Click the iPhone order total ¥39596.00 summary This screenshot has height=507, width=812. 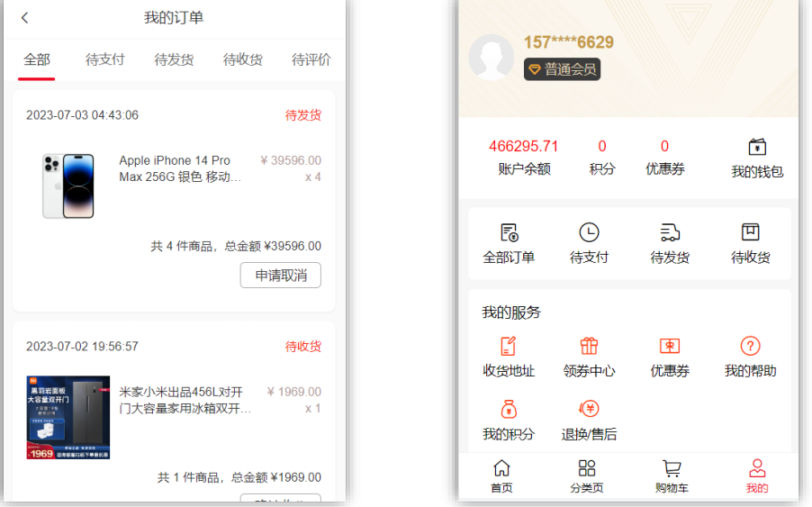[x=236, y=246]
